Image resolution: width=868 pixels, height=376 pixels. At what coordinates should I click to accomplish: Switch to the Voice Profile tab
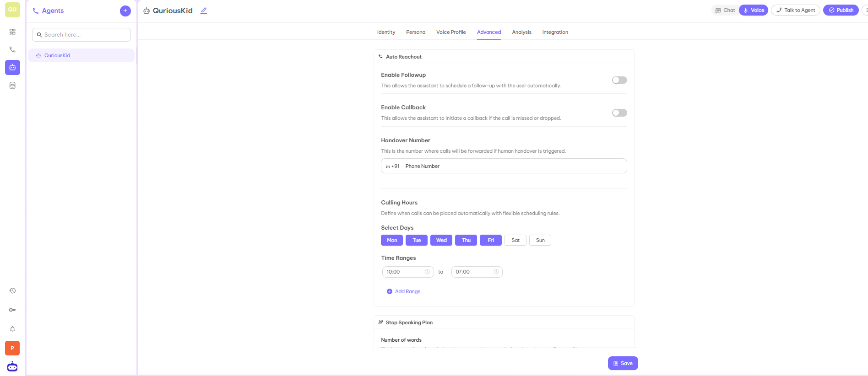(451, 32)
